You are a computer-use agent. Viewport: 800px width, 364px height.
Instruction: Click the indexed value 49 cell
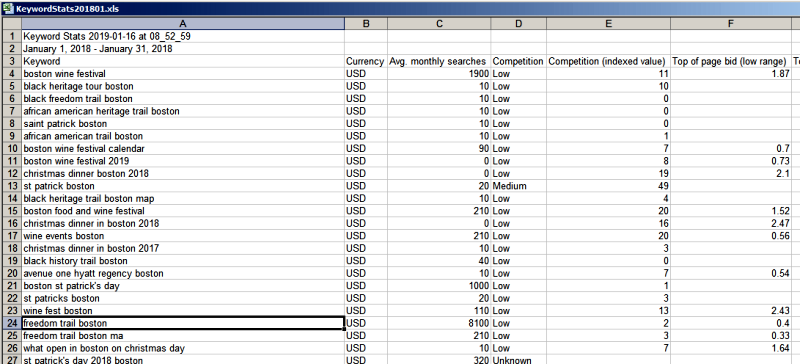608,186
